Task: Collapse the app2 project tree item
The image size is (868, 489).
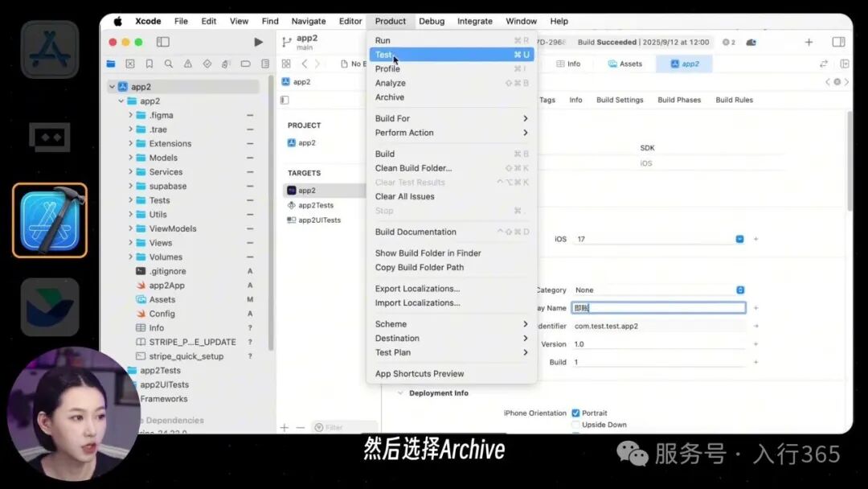Action: 113,86
